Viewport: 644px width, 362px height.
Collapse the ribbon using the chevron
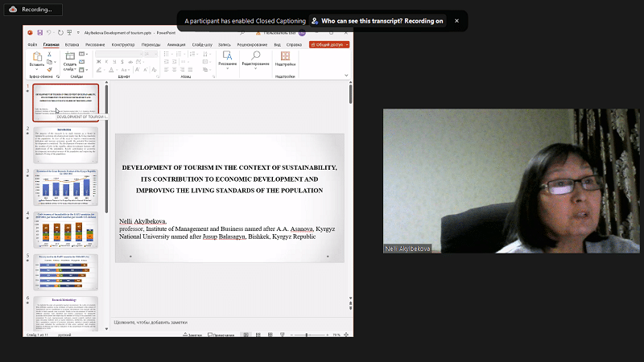pos(346,76)
